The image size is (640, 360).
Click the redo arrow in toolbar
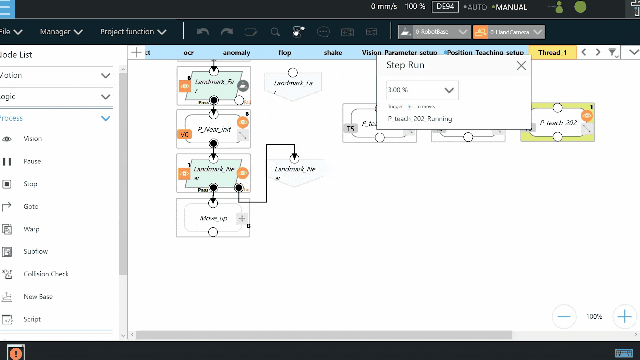click(227, 32)
